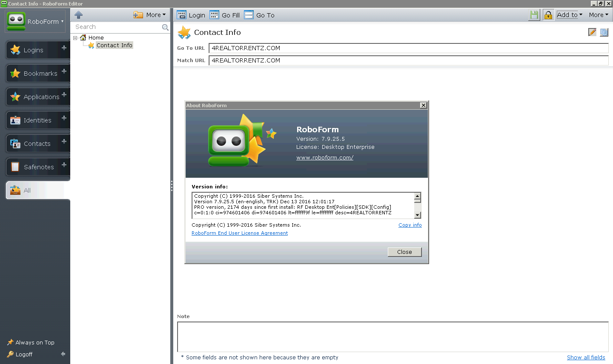Restore down the RoboForm Editor window
This screenshot has width=613, height=364.
(x=601, y=3)
